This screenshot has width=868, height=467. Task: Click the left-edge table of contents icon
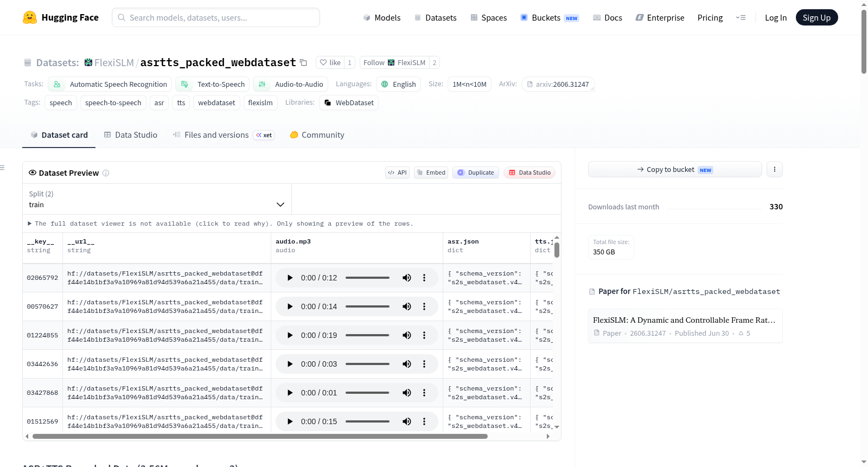point(3,168)
